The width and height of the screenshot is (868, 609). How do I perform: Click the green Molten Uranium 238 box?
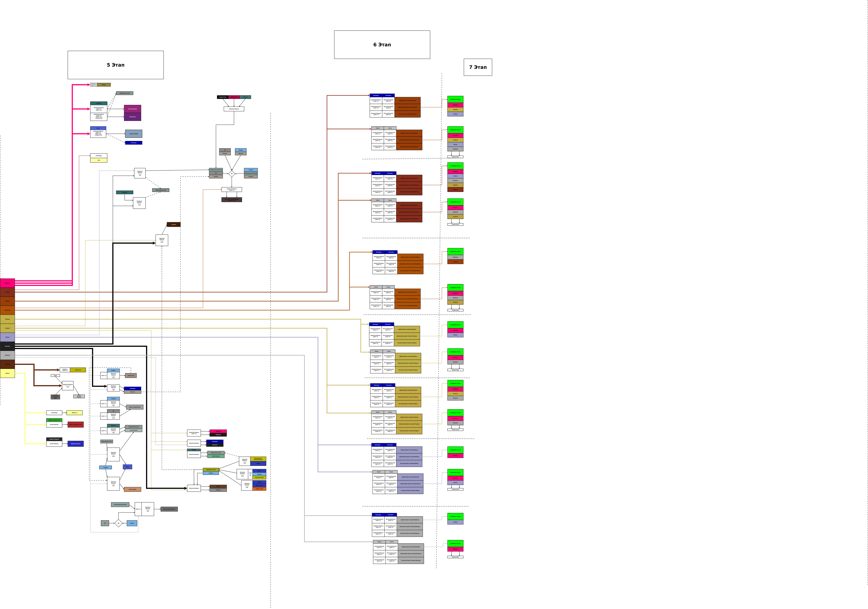54,420
